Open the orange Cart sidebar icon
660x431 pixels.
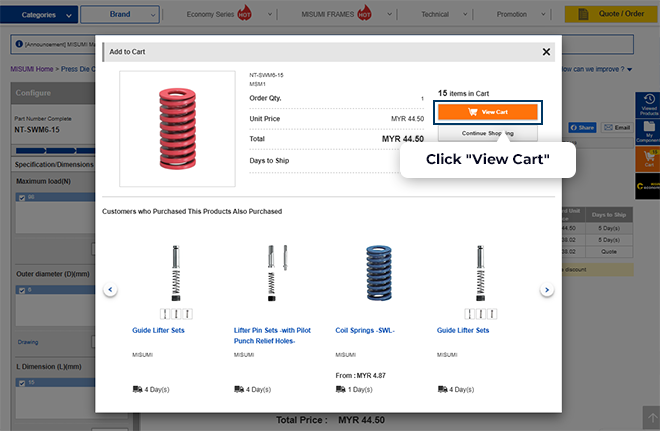[648, 159]
